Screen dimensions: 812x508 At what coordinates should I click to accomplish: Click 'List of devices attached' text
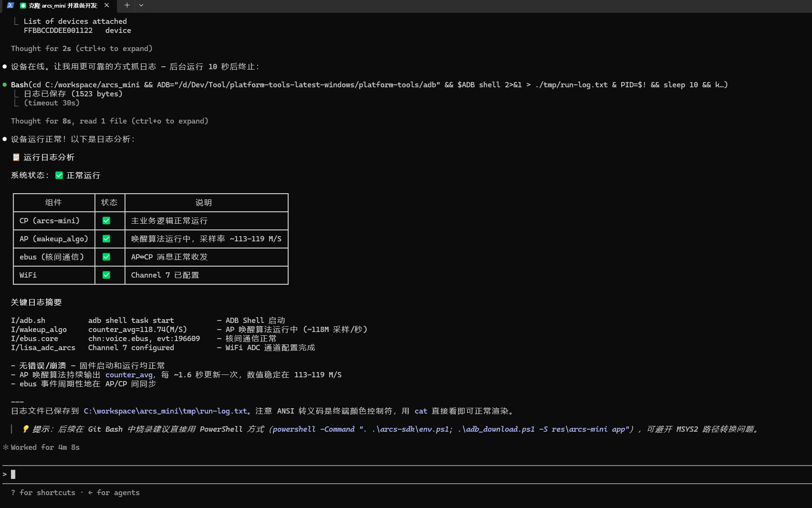tap(75, 21)
